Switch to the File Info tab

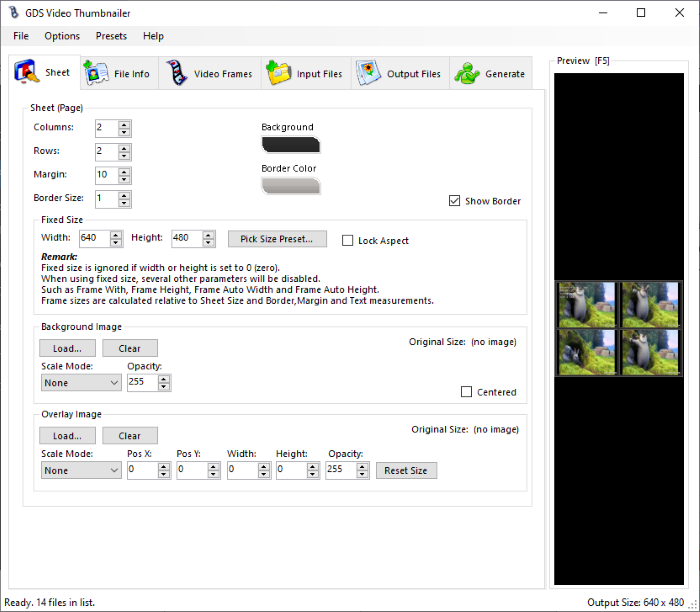point(120,73)
